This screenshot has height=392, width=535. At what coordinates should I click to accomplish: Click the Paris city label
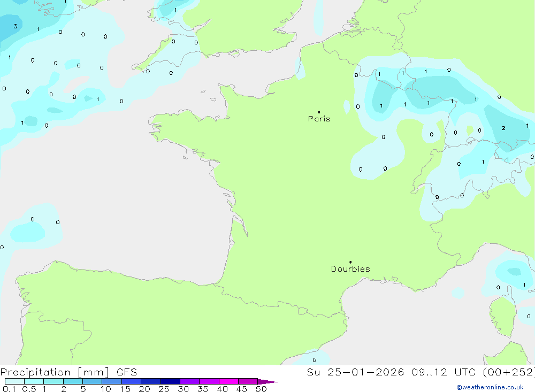319,119
